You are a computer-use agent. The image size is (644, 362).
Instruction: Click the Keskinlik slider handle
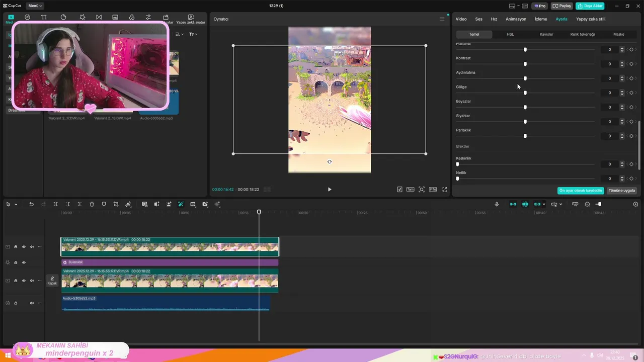point(457,164)
